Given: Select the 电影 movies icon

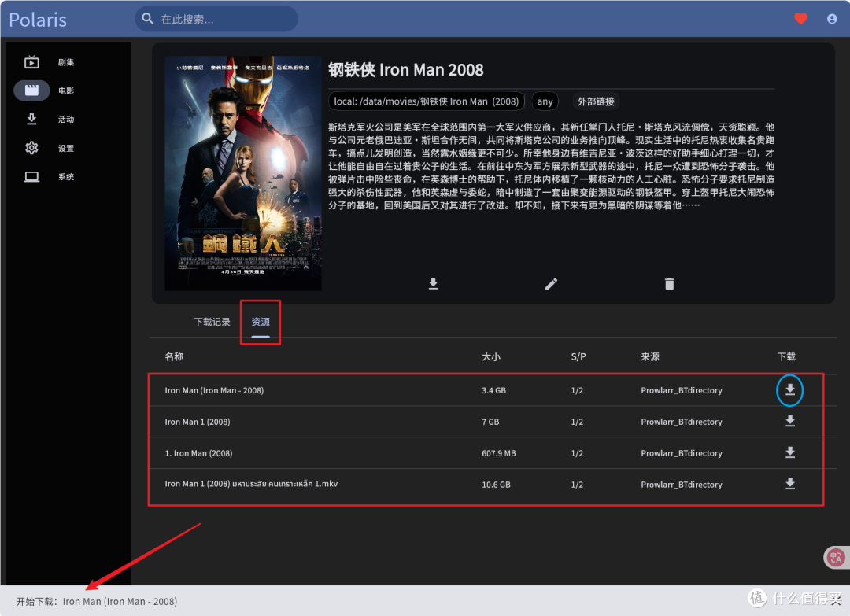Looking at the screenshot, I should [31, 90].
